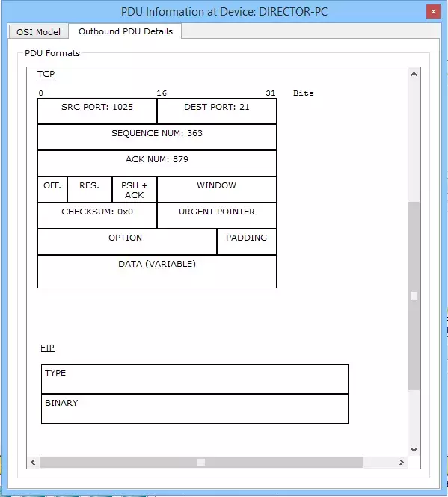Click the DEST PORT: 21 field
Screen dimensions: 448x497
217,111
